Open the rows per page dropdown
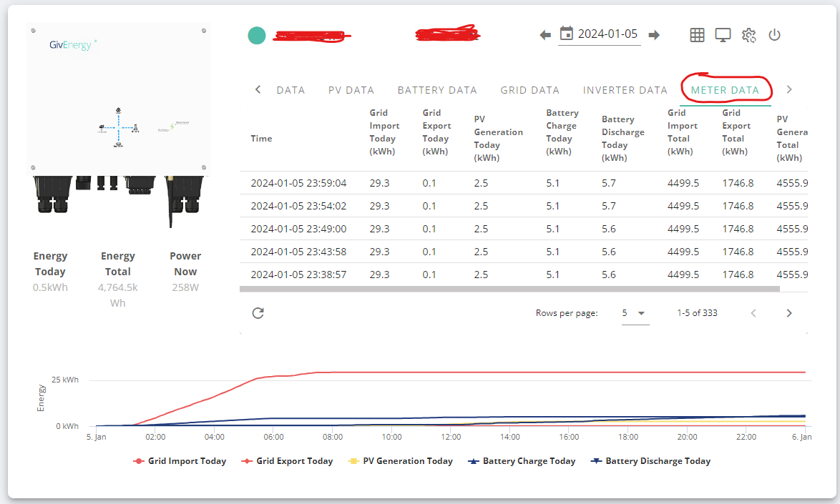 [x=635, y=313]
